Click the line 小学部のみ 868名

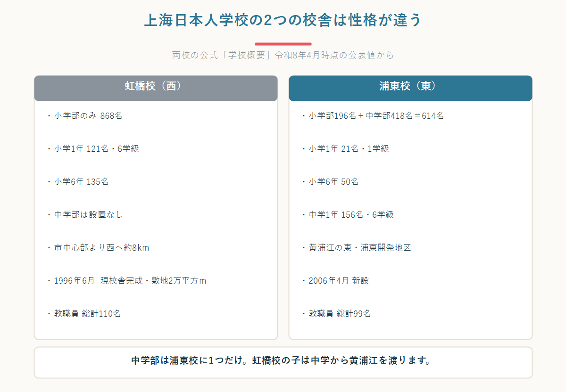pyautogui.click(x=84, y=115)
